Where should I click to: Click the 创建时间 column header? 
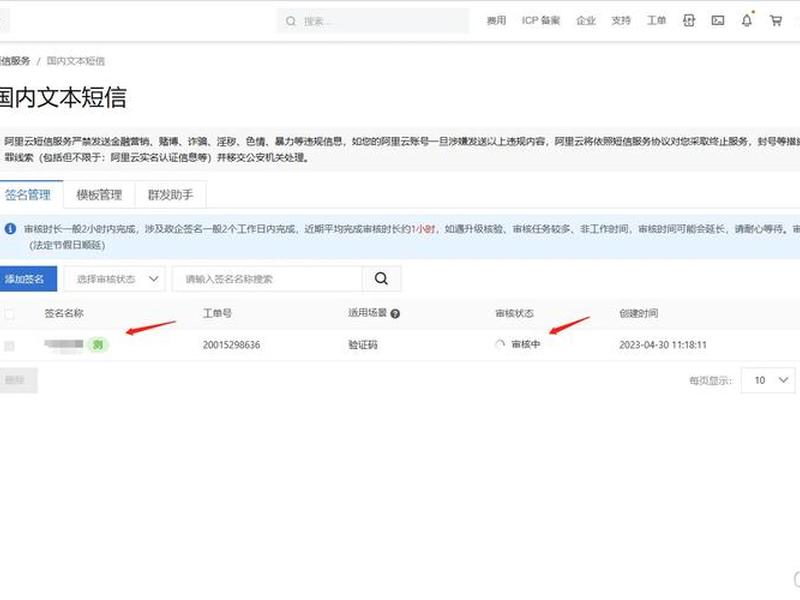(x=638, y=313)
